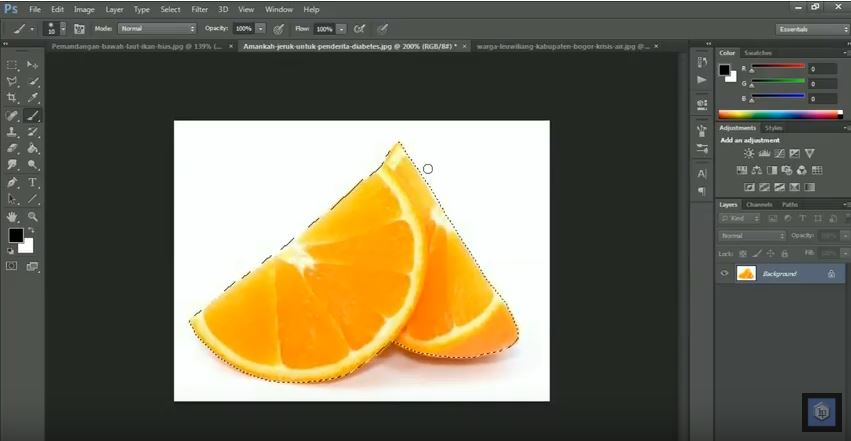Screen dimensions: 851x441
Task: Switch to the Pemandangan-bawah-laut document tab
Action: click(137, 47)
